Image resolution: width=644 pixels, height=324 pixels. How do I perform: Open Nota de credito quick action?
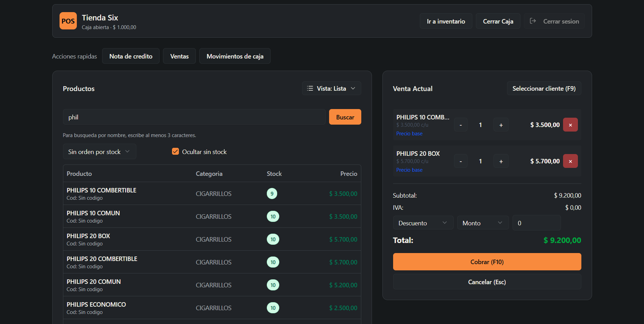(131, 56)
